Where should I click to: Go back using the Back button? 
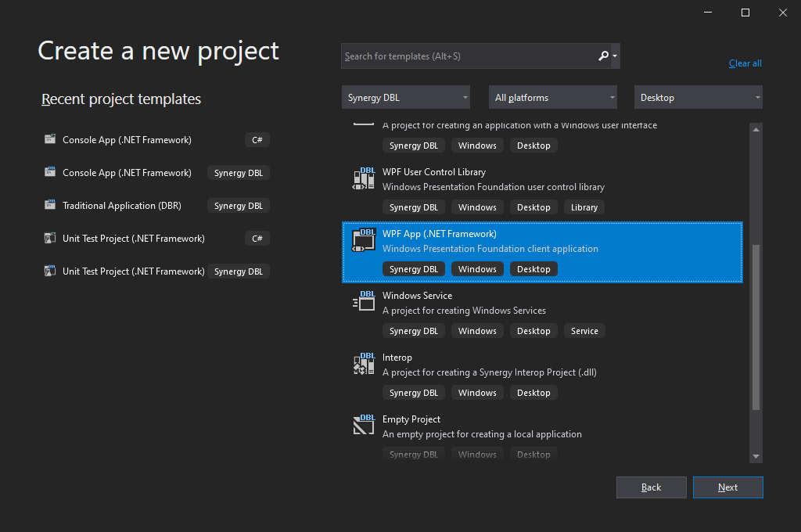point(651,487)
